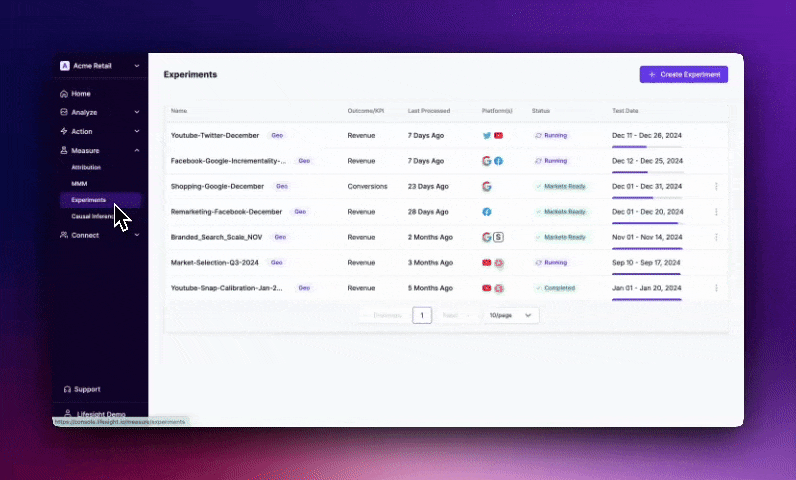Click the Outcome/KPI column header
Viewport: 796px width, 480px height.
pyautogui.click(x=366, y=111)
